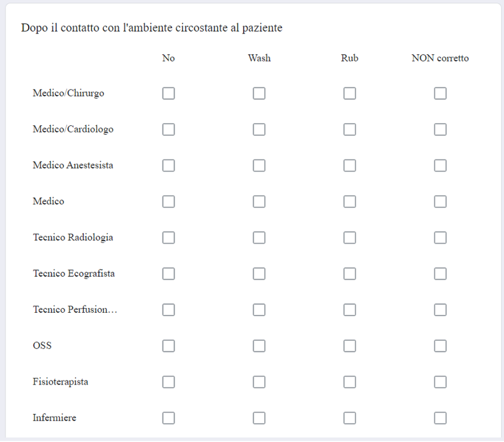Check No for Fisioterapista

[169, 382]
